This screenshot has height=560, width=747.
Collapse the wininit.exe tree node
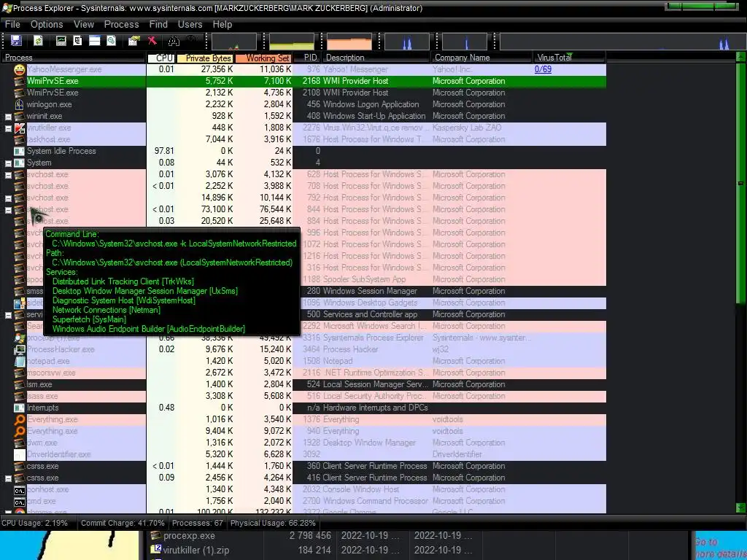8,116
